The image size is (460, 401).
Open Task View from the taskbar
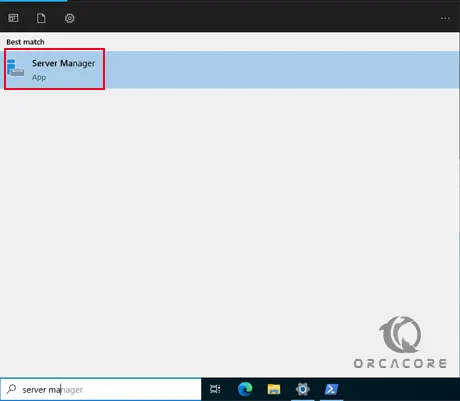pyautogui.click(x=215, y=389)
